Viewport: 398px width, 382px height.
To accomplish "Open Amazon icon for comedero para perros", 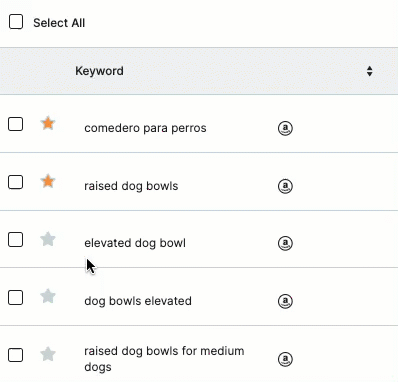I will (285, 128).
